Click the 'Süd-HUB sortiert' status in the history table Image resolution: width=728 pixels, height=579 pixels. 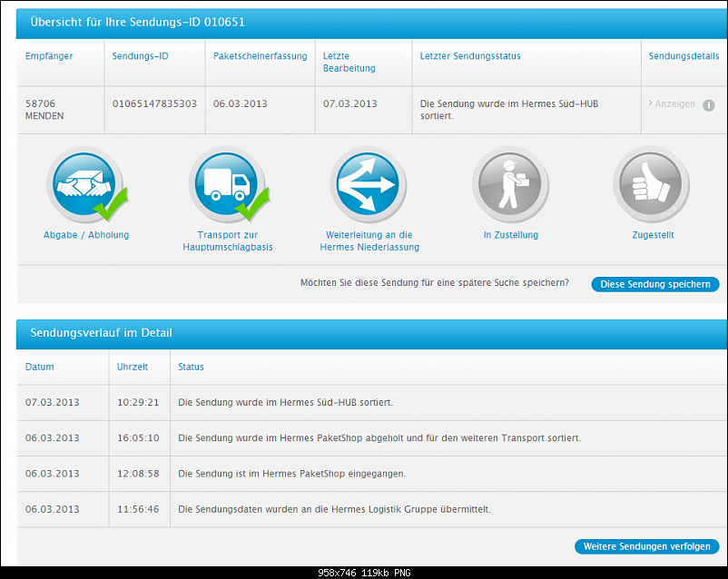click(x=286, y=402)
